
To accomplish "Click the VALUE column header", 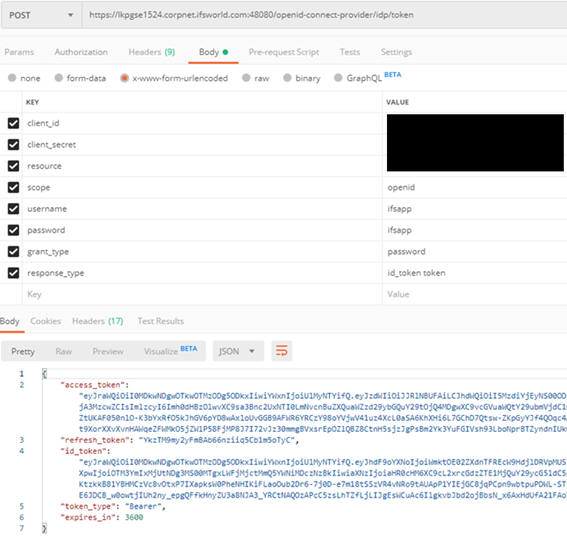I will click(397, 102).
